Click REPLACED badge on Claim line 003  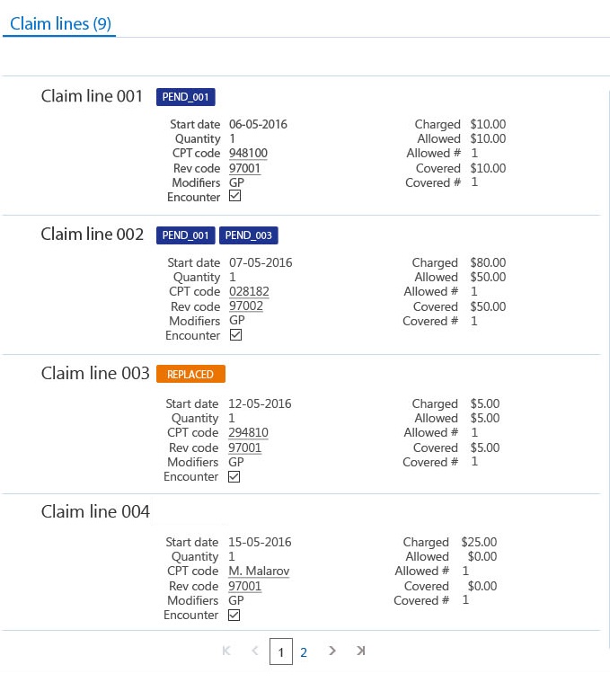(190, 374)
